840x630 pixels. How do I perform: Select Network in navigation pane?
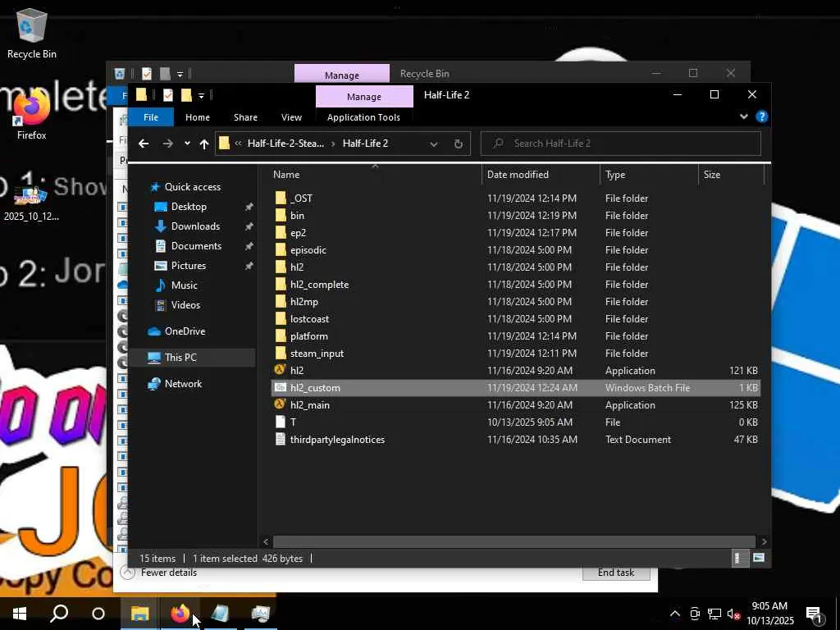click(x=183, y=384)
